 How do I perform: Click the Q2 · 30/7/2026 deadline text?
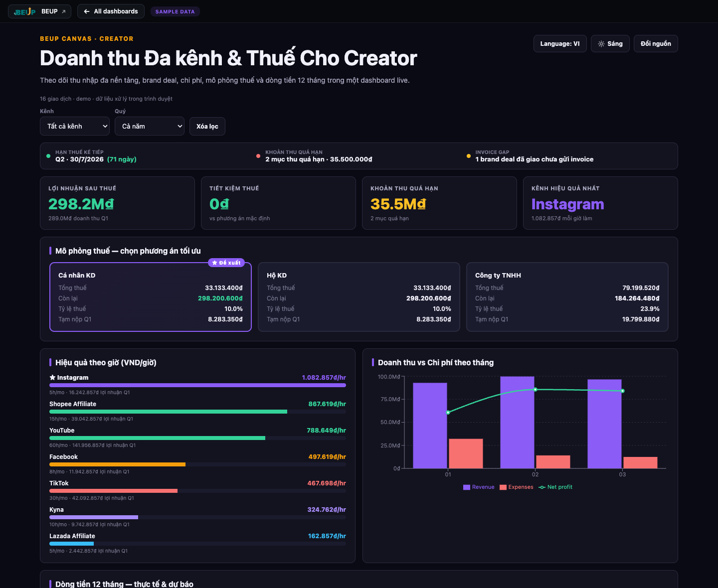(79, 159)
